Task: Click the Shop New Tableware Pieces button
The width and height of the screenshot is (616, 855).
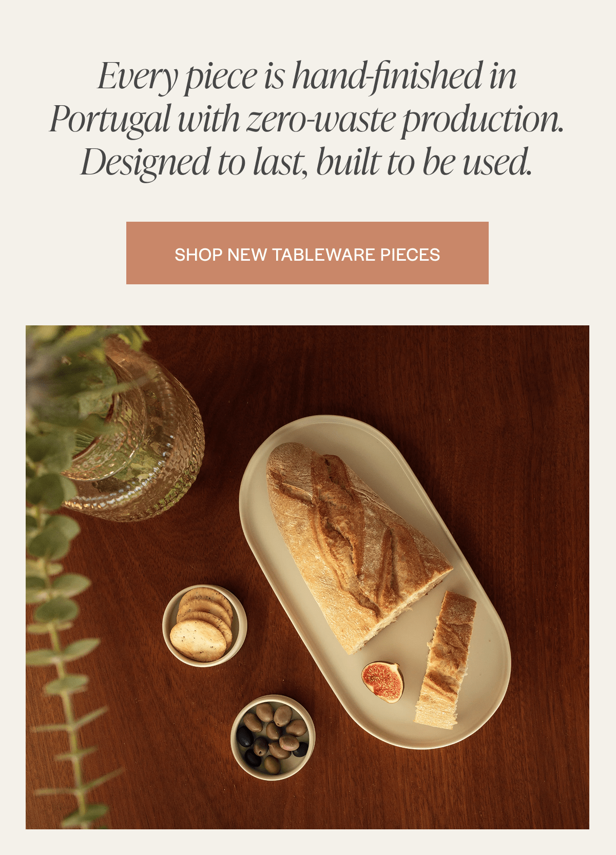Action: click(307, 253)
